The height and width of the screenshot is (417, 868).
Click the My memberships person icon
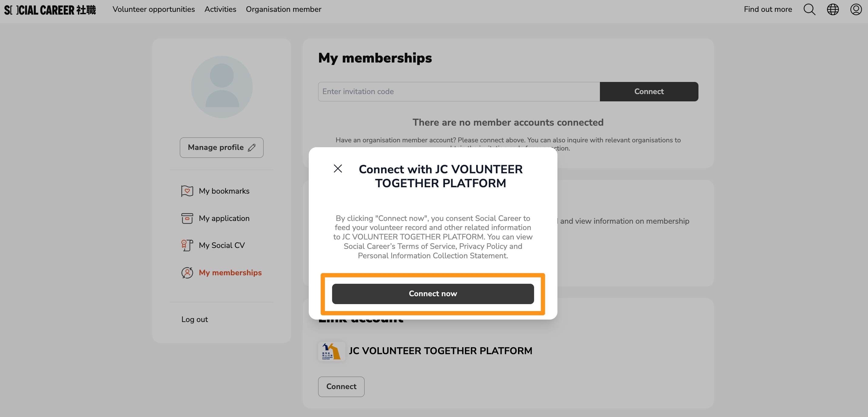(x=187, y=273)
